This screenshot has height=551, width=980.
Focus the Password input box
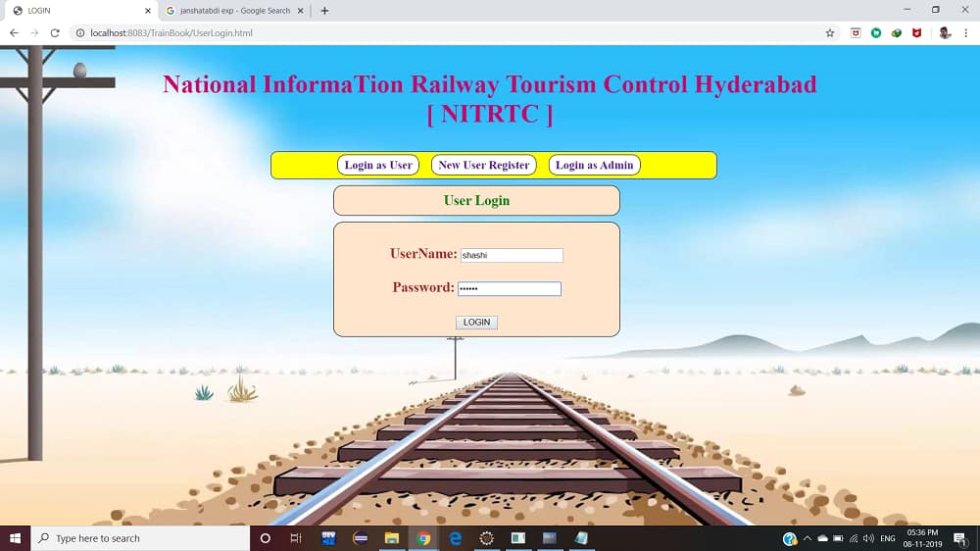(x=510, y=288)
